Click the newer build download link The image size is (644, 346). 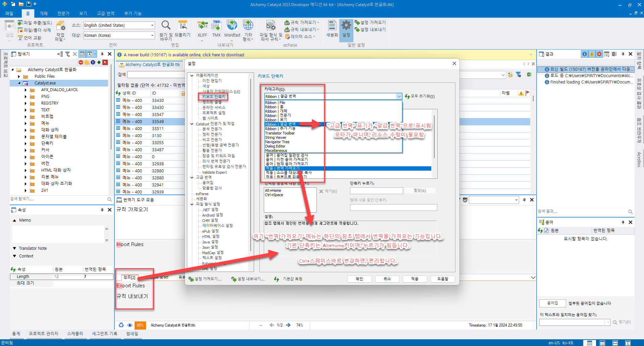[x=184, y=55]
